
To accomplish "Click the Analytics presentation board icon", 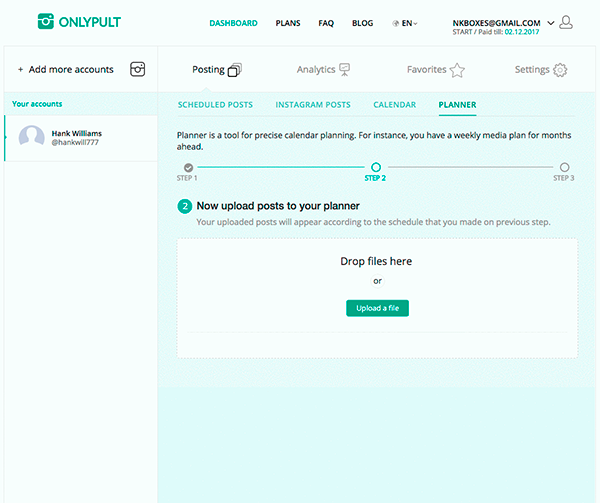I will (345, 70).
